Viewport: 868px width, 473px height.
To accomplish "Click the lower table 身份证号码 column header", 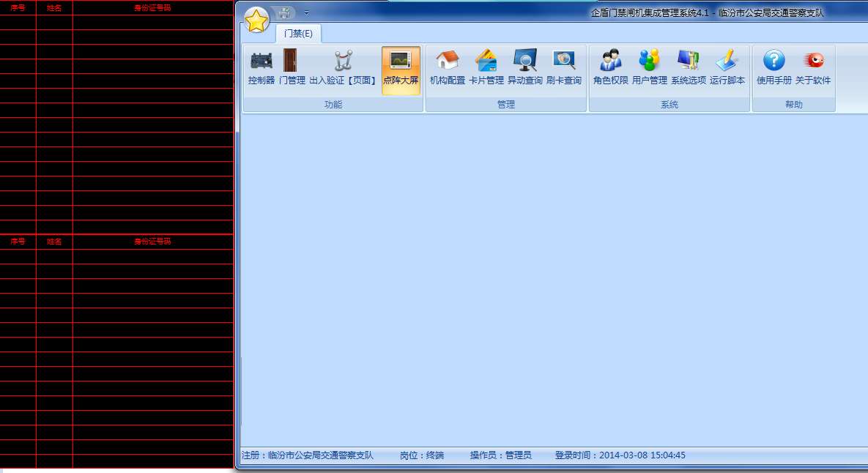I will click(x=153, y=241).
